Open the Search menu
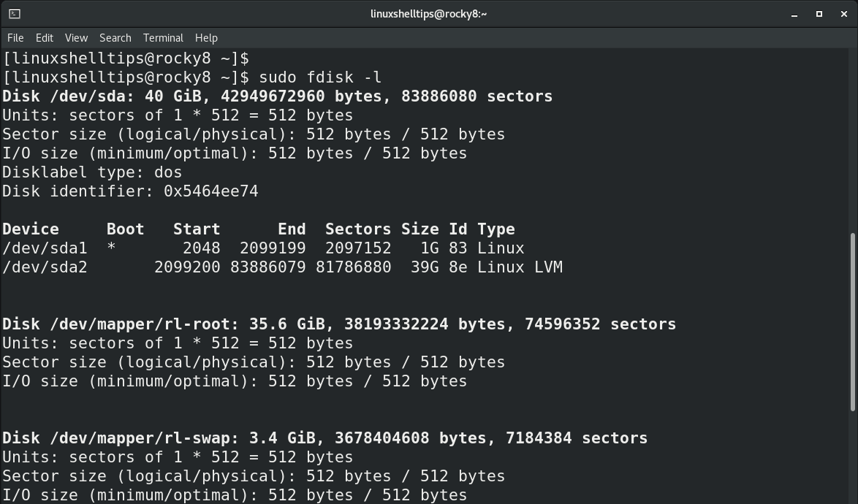This screenshot has height=504, width=858. [x=115, y=38]
